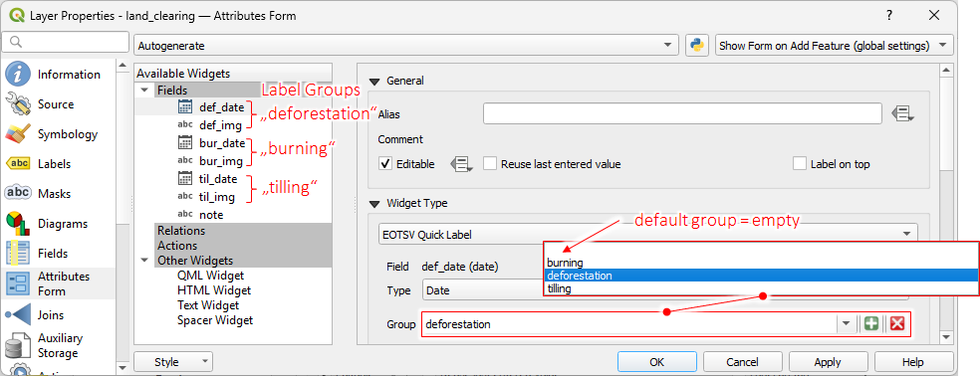Screen dimensions: 980x376
Task: Enable the Label on top checkbox
Action: tap(800, 164)
